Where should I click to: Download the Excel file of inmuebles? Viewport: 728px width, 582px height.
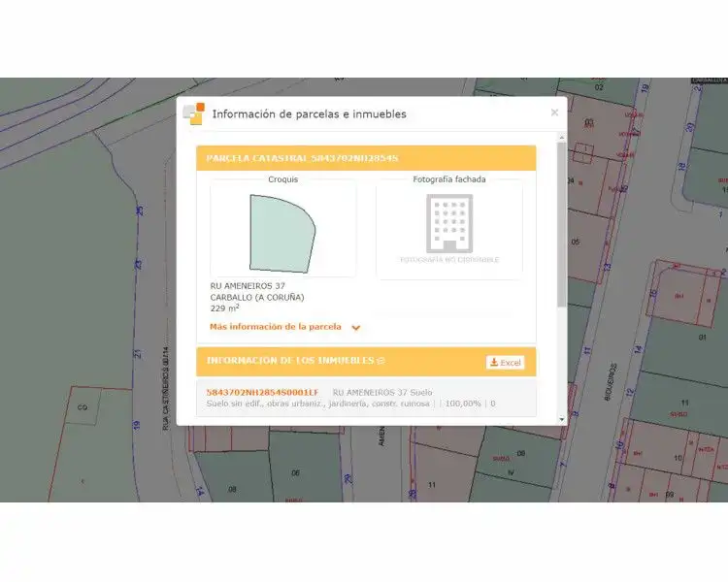[x=505, y=363]
